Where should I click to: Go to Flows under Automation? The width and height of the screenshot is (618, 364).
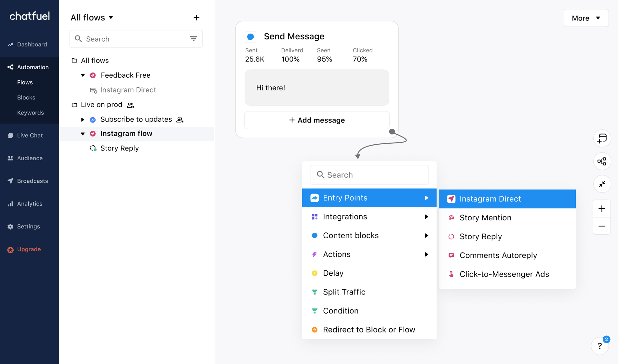[25, 83]
